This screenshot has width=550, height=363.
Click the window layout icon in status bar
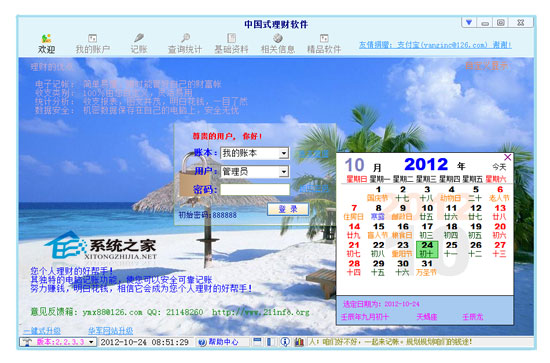[x=257, y=342]
